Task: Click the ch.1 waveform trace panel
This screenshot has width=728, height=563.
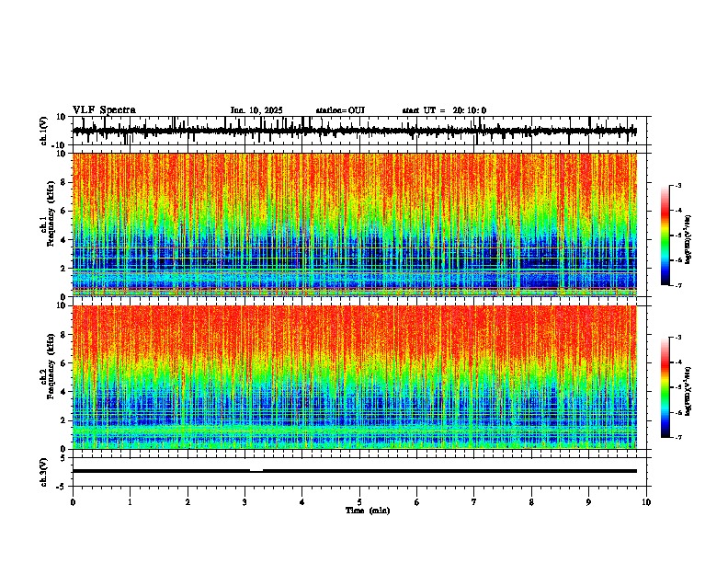Action: coord(359,131)
